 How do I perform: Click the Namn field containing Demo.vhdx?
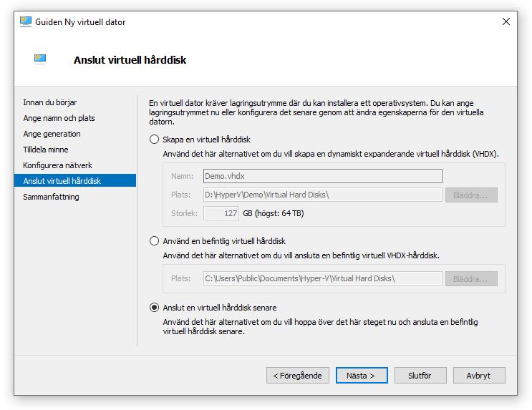[x=323, y=176]
